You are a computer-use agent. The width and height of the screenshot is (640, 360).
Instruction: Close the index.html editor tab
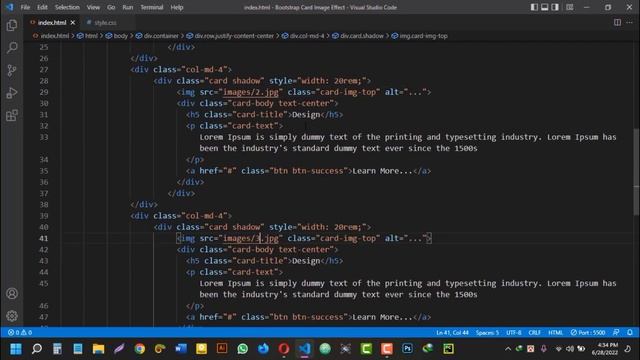73,22
